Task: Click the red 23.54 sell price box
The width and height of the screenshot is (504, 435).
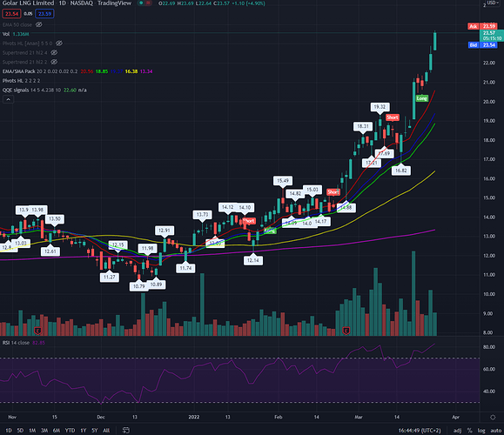Action: (x=12, y=14)
